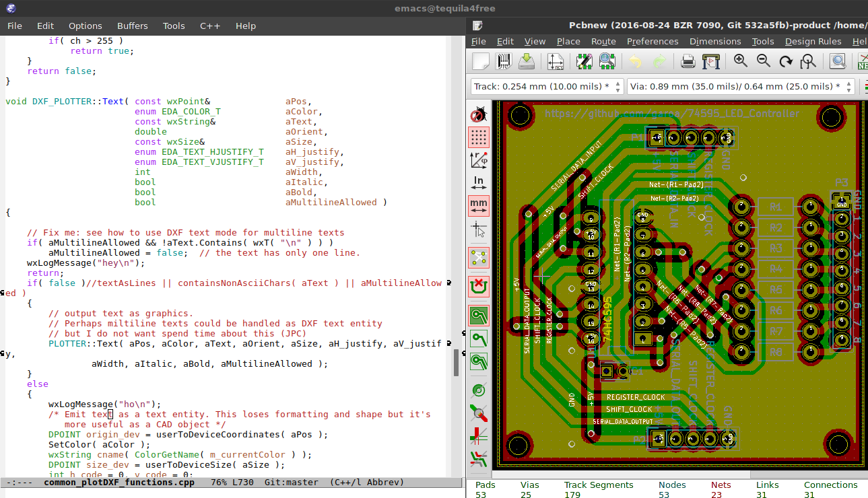Toggle high contrast display mode

[x=479, y=435]
